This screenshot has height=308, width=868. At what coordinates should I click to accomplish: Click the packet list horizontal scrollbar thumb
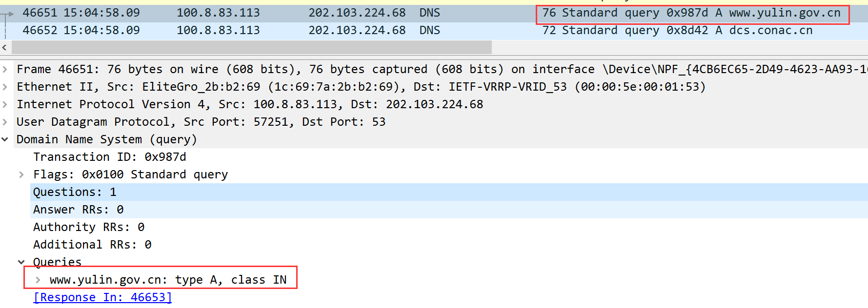(251, 47)
